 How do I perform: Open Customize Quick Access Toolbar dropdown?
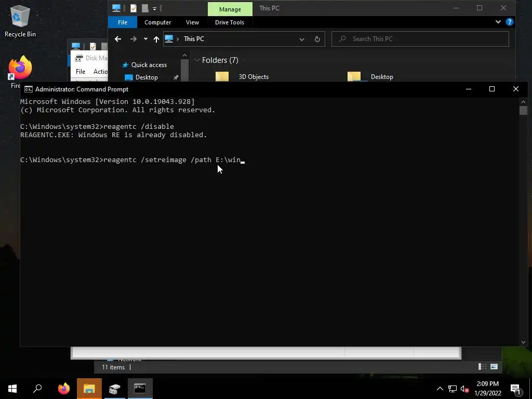pyautogui.click(x=154, y=8)
